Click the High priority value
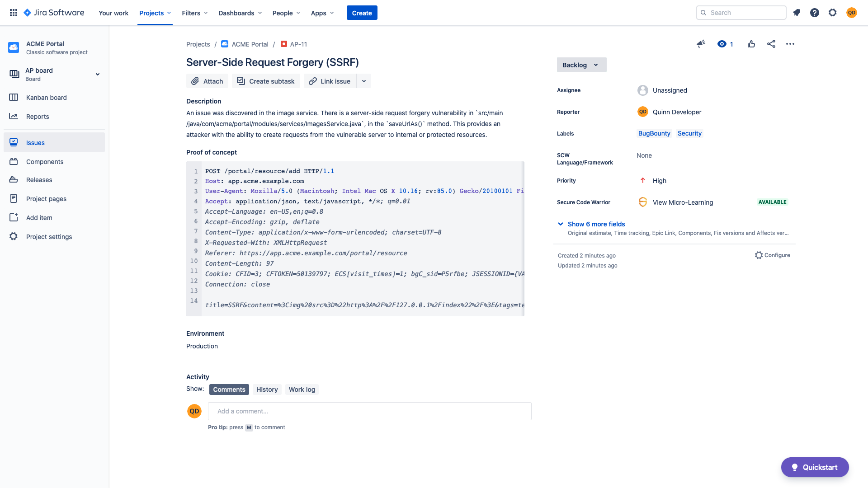 click(653, 181)
